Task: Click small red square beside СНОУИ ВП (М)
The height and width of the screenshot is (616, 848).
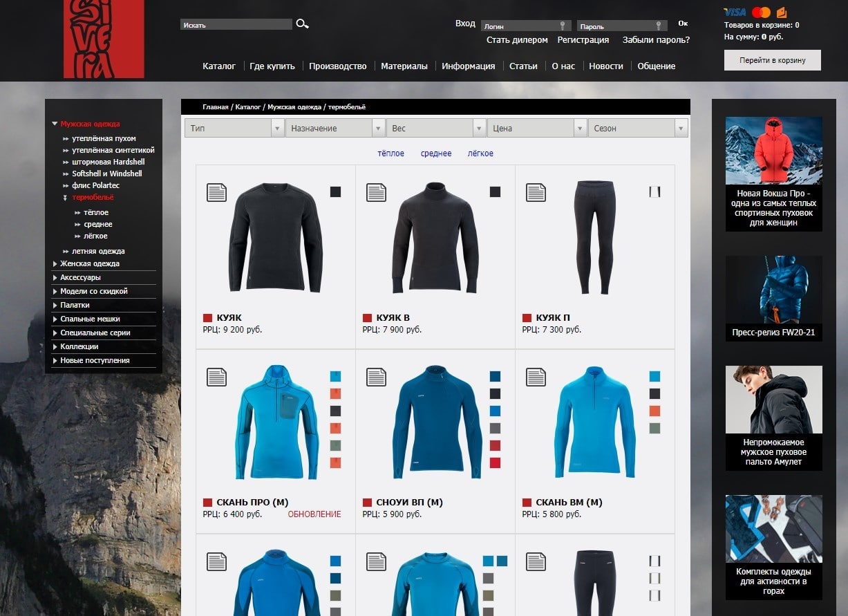Action: (x=367, y=503)
